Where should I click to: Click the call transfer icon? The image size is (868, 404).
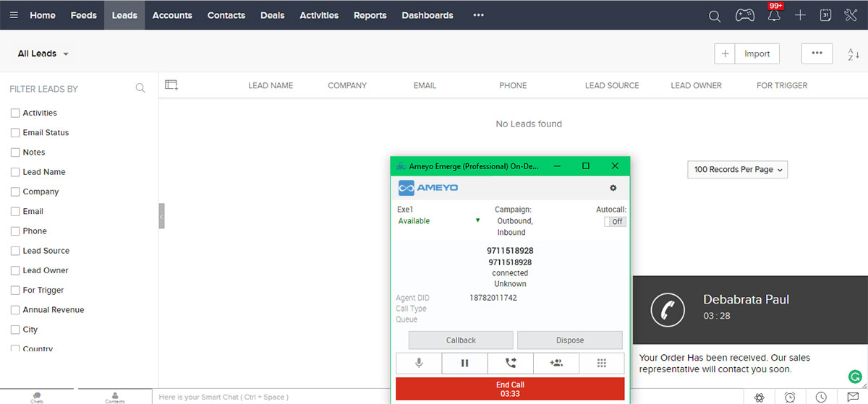[511, 363]
